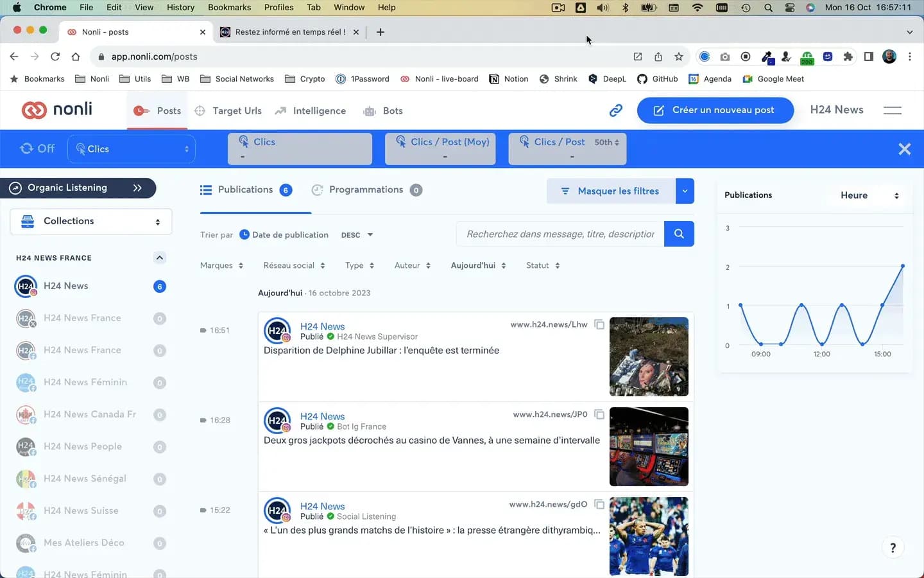Open the Auteur filter dropdown

(413, 265)
